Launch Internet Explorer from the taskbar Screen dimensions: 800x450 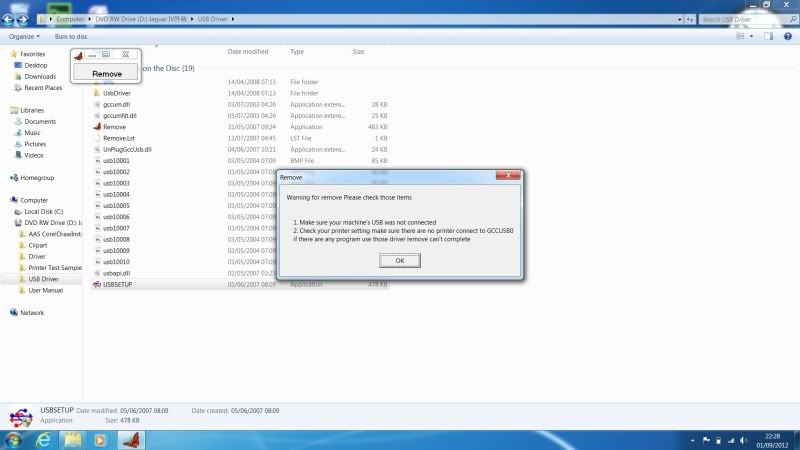(44, 440)
